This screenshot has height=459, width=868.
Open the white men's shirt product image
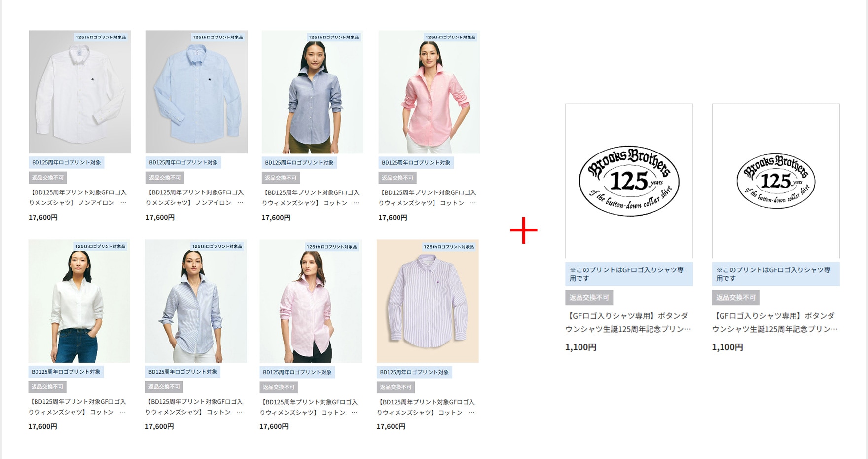tap(79, 92)
